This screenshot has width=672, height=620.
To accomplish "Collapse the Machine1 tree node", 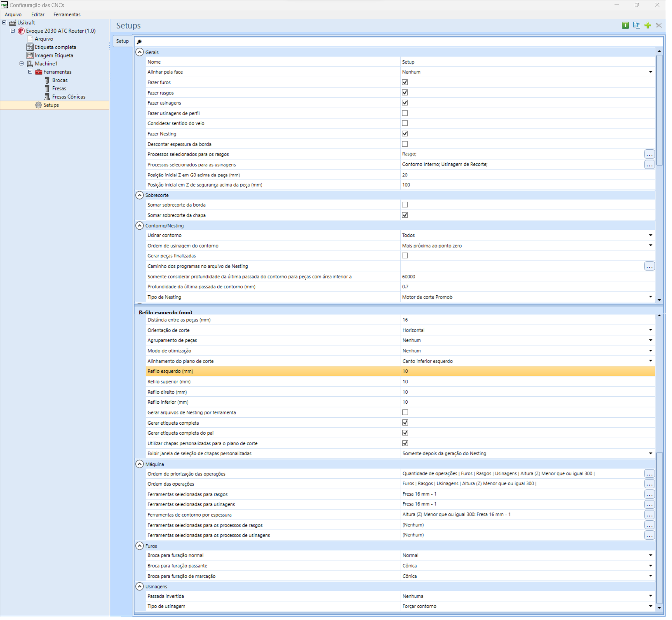I will pyautogui.click(x=22, y=64).
